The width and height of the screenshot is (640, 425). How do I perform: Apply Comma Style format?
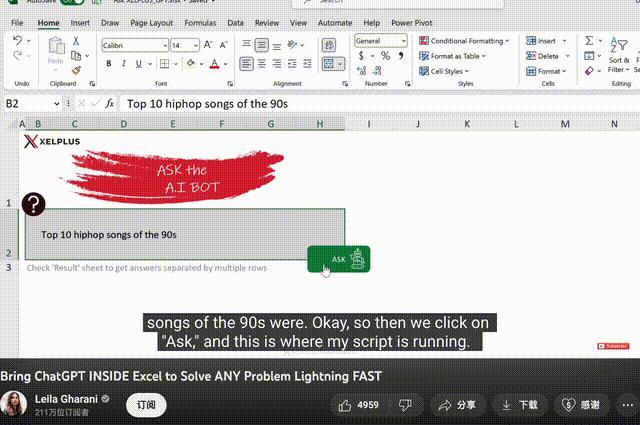pos(401,56)
